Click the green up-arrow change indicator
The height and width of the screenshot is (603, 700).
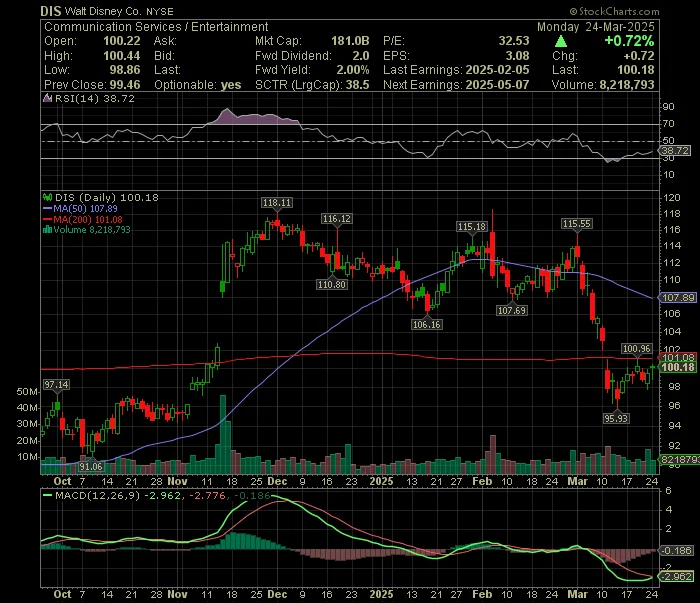(x=561, y=42)
